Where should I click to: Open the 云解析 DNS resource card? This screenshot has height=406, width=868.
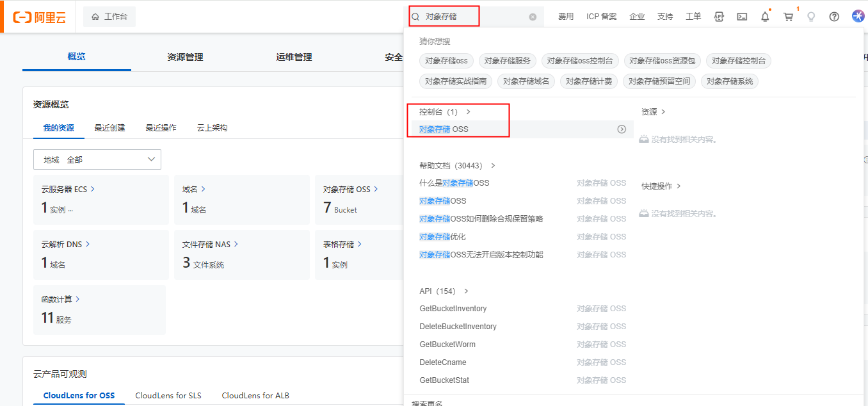[x=101, y=255]
